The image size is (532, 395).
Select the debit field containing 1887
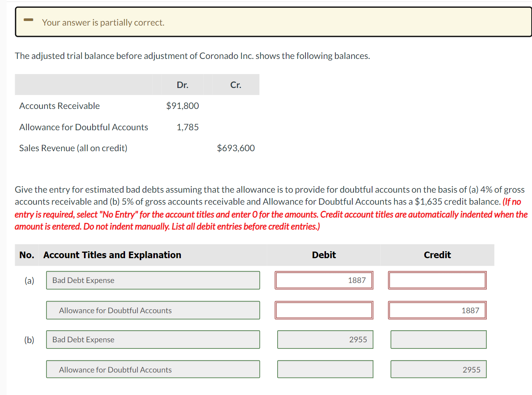pyautogui.click(x=324, y=280)
